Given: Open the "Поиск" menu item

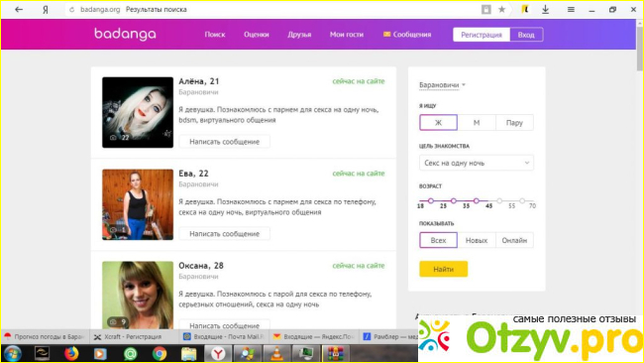Looking at the screenshot, I should 215,35.
